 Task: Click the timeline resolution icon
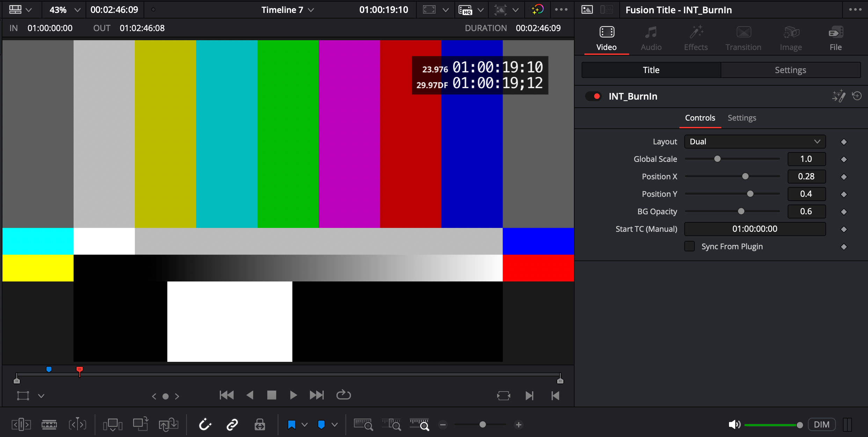[500, 10]
